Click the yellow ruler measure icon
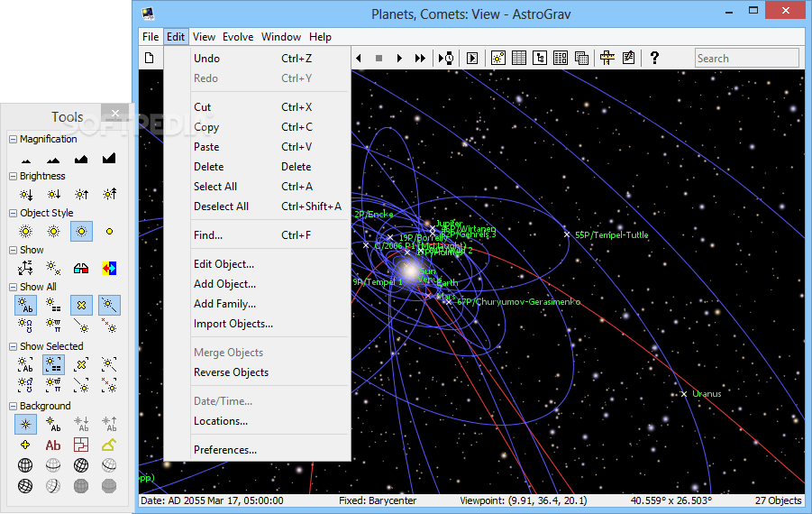The image size is (812, 514). [x=607, y=58]
